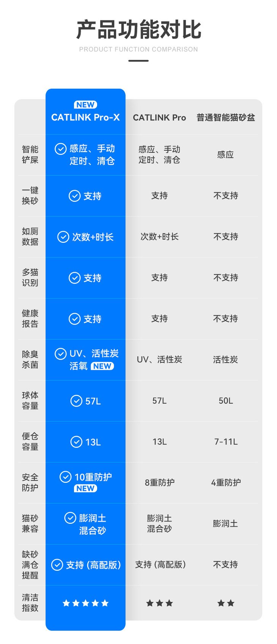Click the 一键换砂 row label
The height and width of the screenshot is (644, 277).
tap(30, 196)
